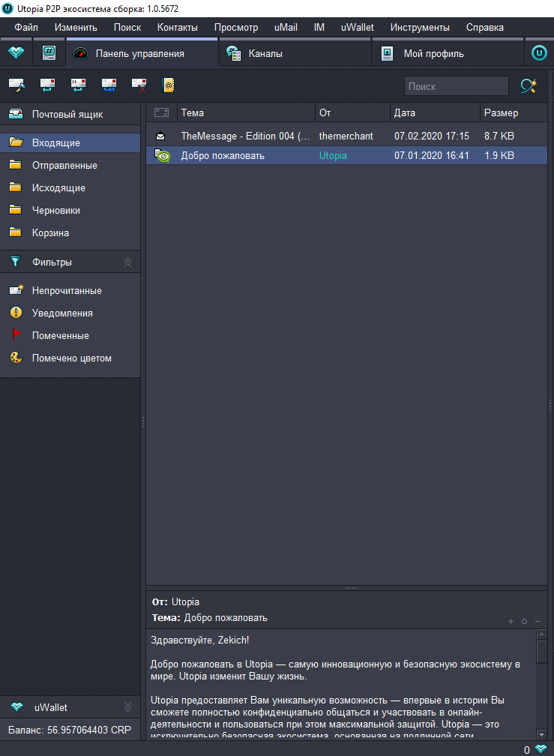This screenshot has height=756, width=554.
Task: Click the Unread filter envelope icon
Action: [16, 289]
